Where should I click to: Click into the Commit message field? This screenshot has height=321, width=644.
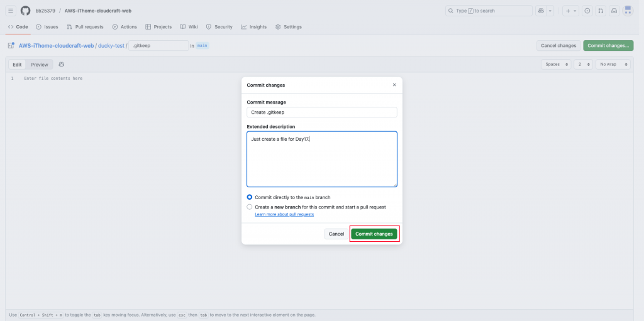click(x=322, y=112)
